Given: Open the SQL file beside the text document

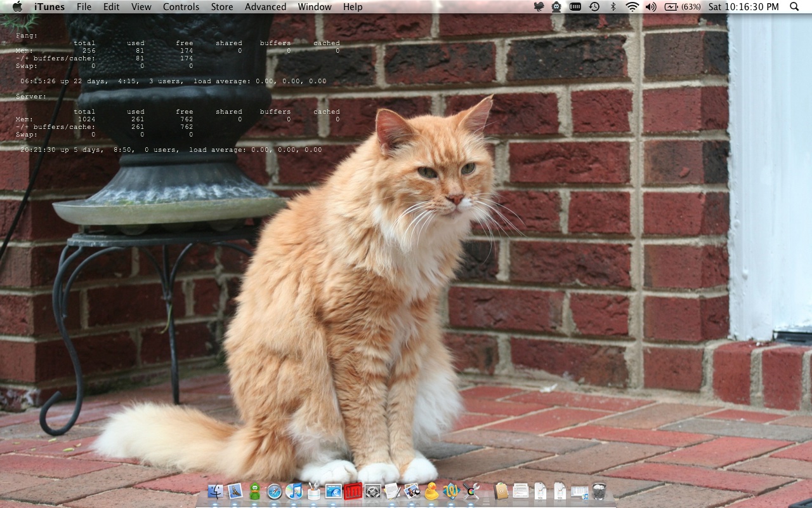Looking at the screenshot, I should click(540, 490).
